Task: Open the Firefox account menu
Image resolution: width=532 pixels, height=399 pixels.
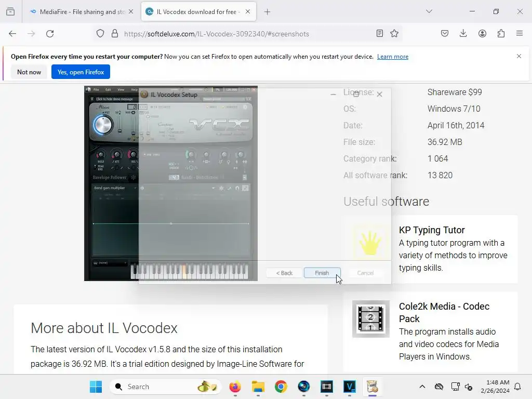Action: [x=482, y=33]
